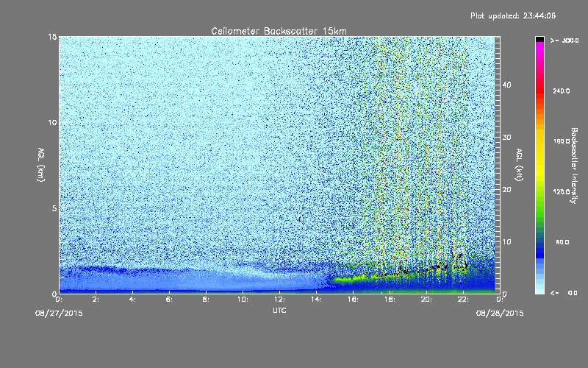
Task: Click the '20:' hour tick on time axis
Action: point(426,300)
